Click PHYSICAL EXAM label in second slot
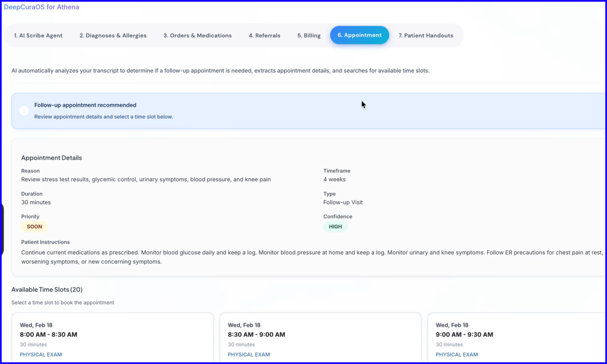The image size is (607, 364). [249, 355]
